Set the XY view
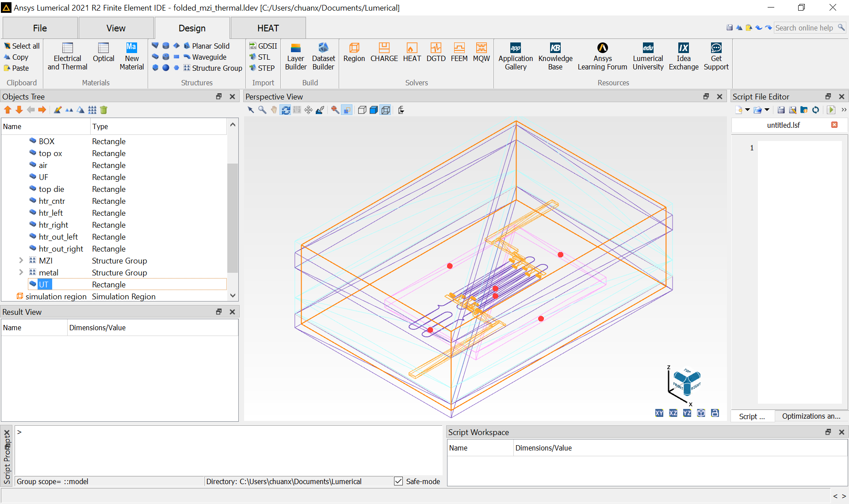 coord(659,413)
